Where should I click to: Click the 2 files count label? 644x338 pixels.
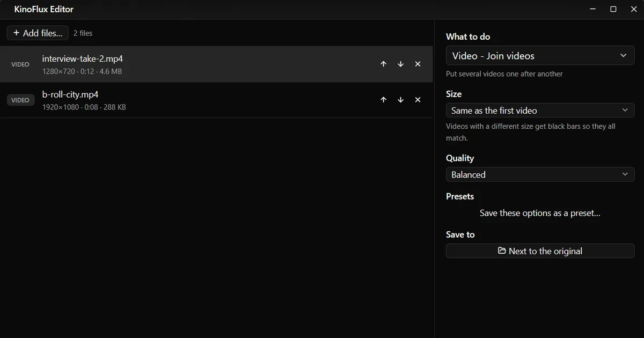[x=83, y=33]
